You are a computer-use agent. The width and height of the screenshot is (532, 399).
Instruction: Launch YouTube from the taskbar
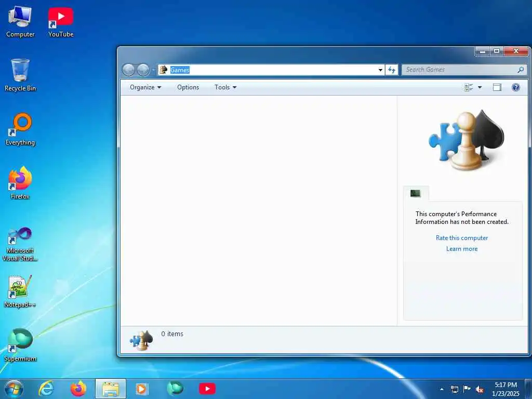click(x=207, y=389)
